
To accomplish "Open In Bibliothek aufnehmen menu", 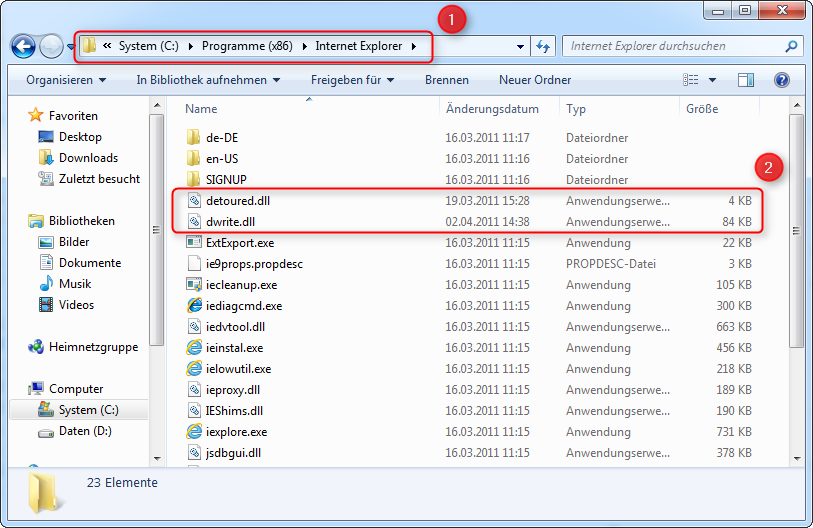I will [208, 80].
